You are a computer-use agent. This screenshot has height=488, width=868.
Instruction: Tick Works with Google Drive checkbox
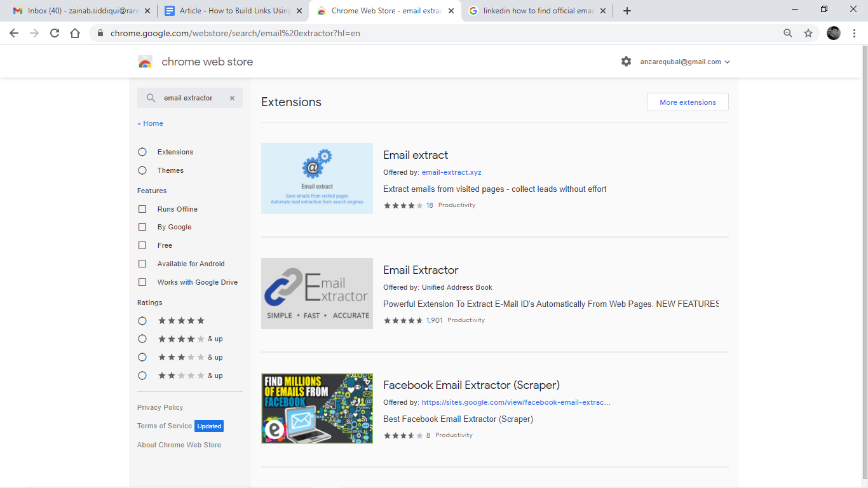coord(142,282)
